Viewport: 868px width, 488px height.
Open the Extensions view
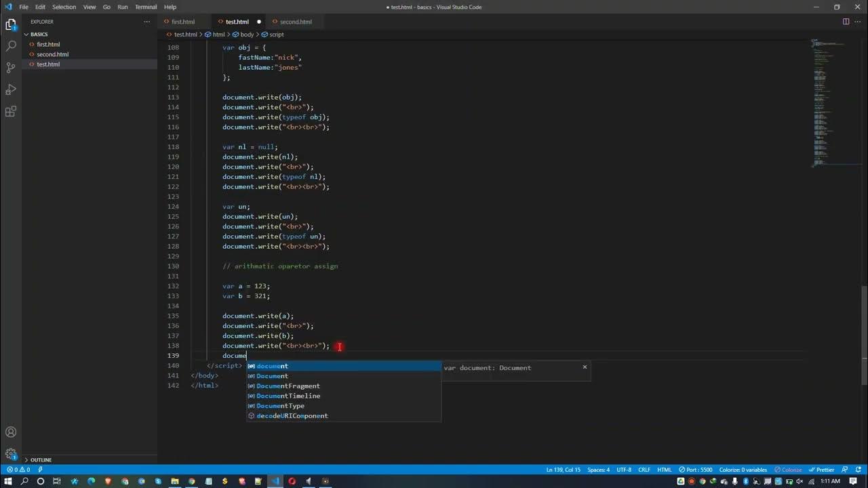click(x=11, y=111)
